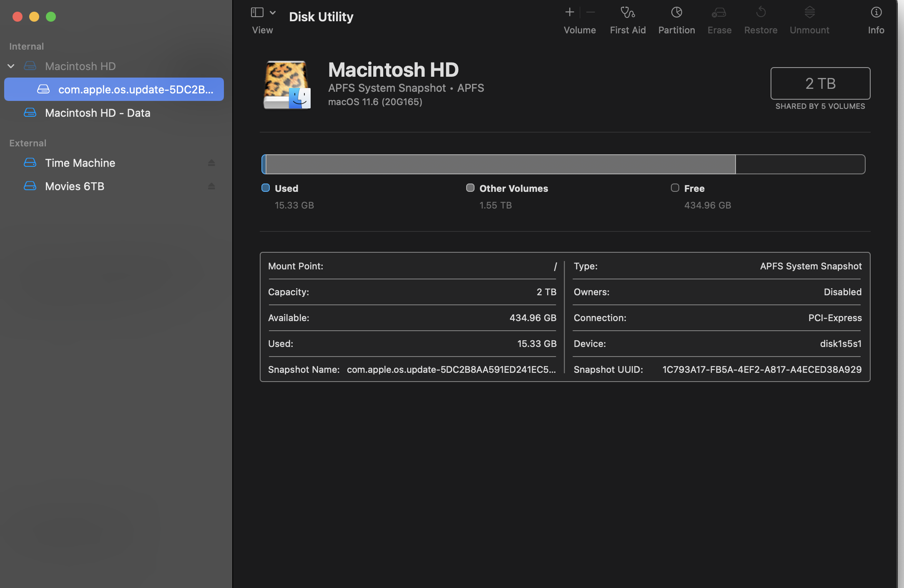Select com.apple.os.update snapshot in sidebar
This screenshot has width=904, height=588.
[x=135, y=90]
